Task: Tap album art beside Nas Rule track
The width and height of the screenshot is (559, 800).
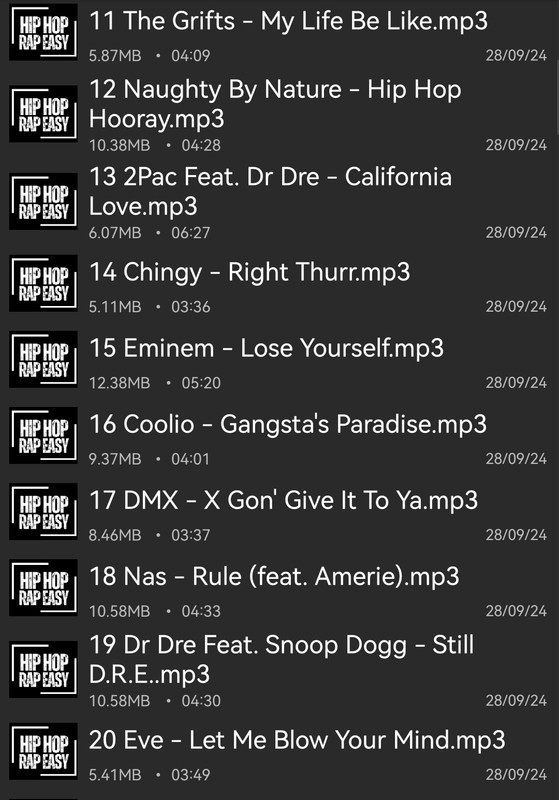Action: tap(43, 587)
